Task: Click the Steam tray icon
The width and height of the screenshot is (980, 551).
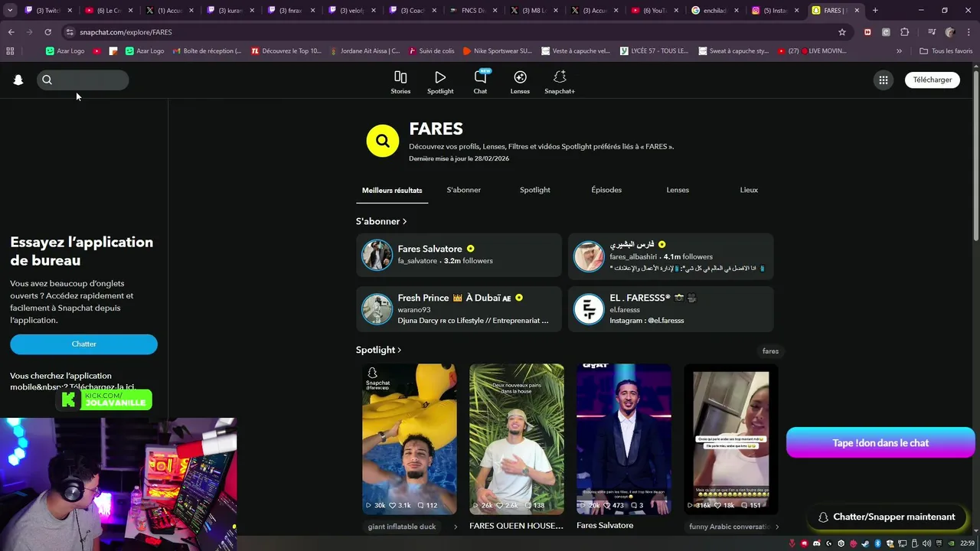Action: [866, 543]
